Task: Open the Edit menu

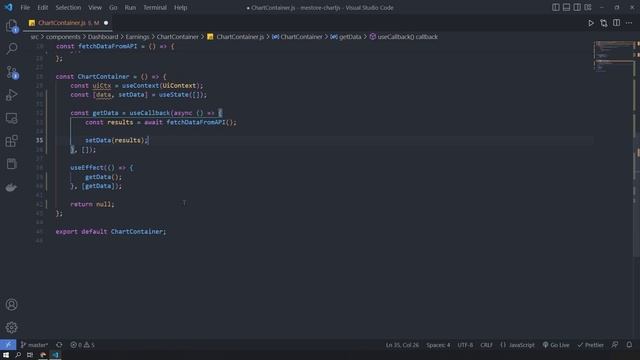Action: (42, 7)
